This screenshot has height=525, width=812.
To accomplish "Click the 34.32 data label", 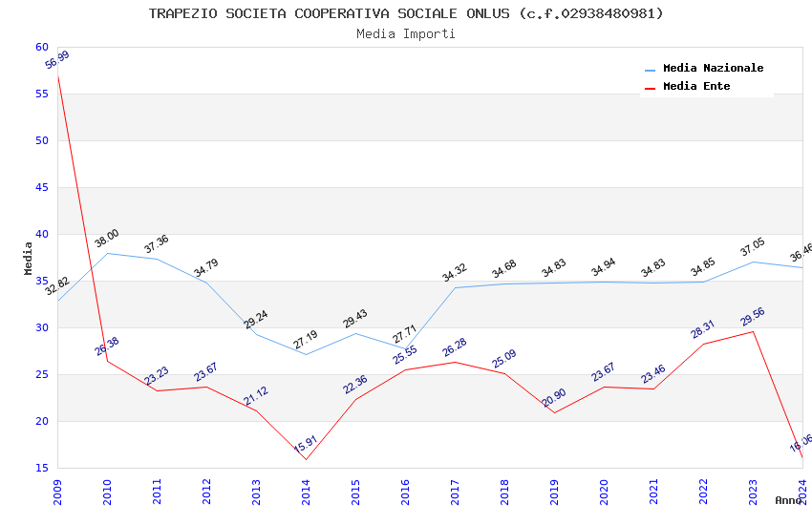I will (x=455, y=273).
